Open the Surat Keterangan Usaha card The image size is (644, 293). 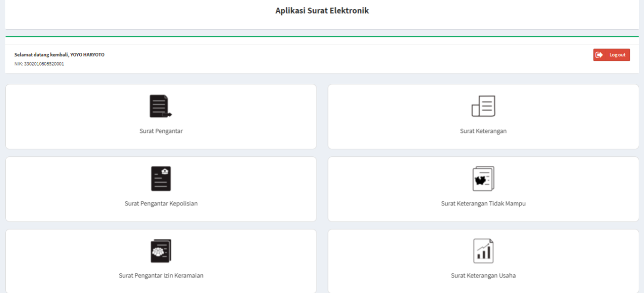[x=483, y=261]
